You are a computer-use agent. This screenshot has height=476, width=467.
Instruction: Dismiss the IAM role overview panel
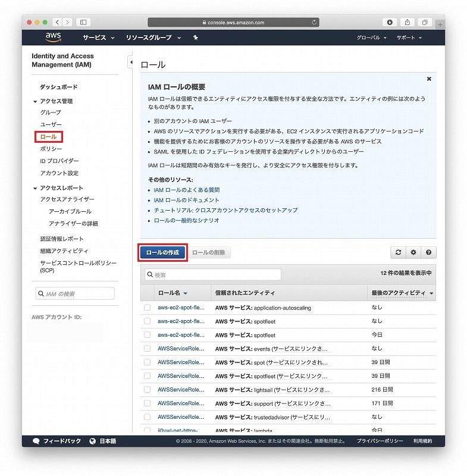click(x=429, y=79)
